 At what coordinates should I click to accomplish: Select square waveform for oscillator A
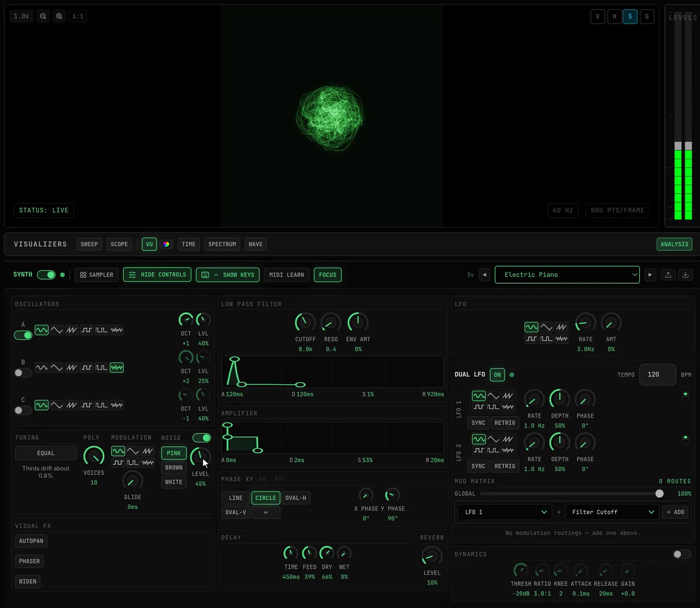click(86, 330)
